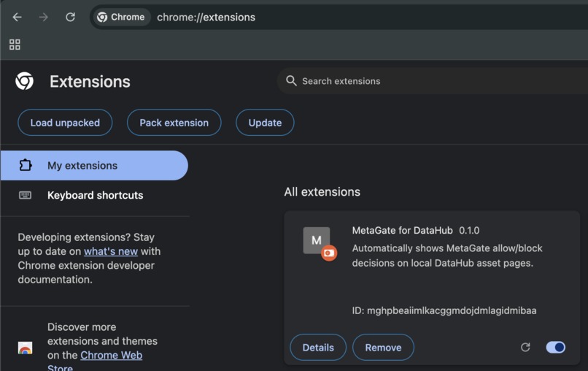
Task: Click the magnifier icon in search box
Action: pyautogui.click(x=291, y=81)
